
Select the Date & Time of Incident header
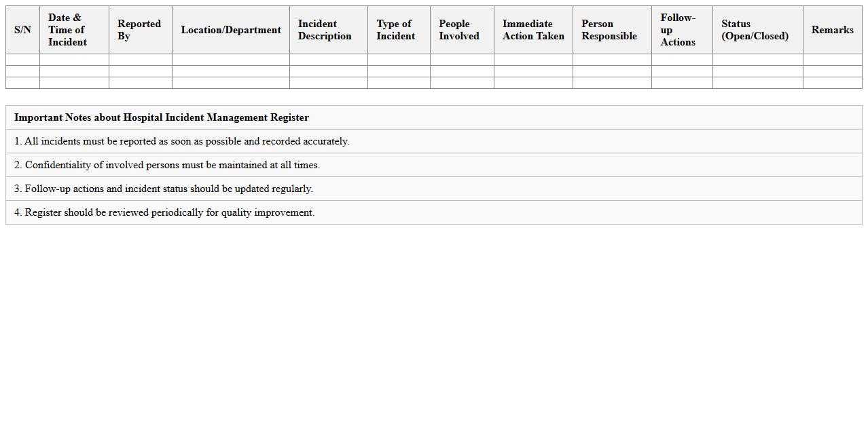tap(74, 30)
